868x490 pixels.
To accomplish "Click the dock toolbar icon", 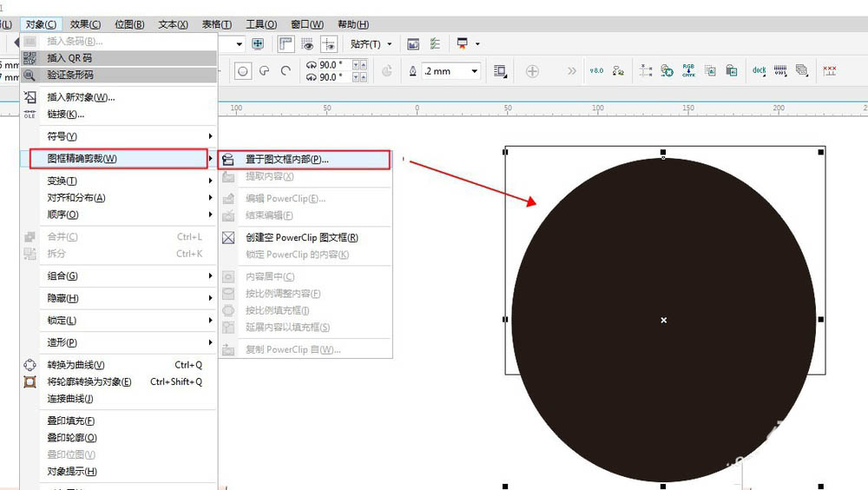I will tap(759, 71).
